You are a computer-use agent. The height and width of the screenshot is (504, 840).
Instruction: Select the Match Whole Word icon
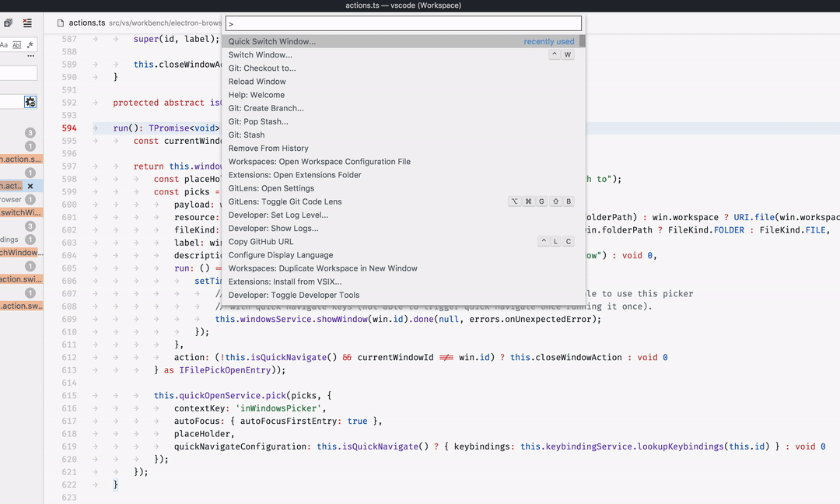16,44
